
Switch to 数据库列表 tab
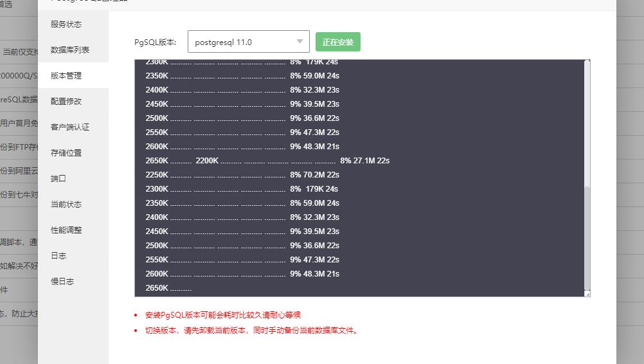(x=70, y=50)
